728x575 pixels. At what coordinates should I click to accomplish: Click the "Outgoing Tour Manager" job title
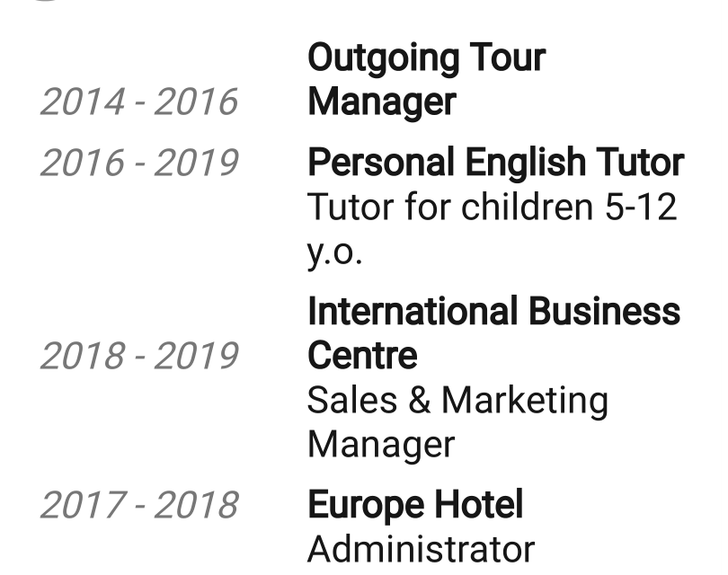pyautogui.click(x=426, y=80)
